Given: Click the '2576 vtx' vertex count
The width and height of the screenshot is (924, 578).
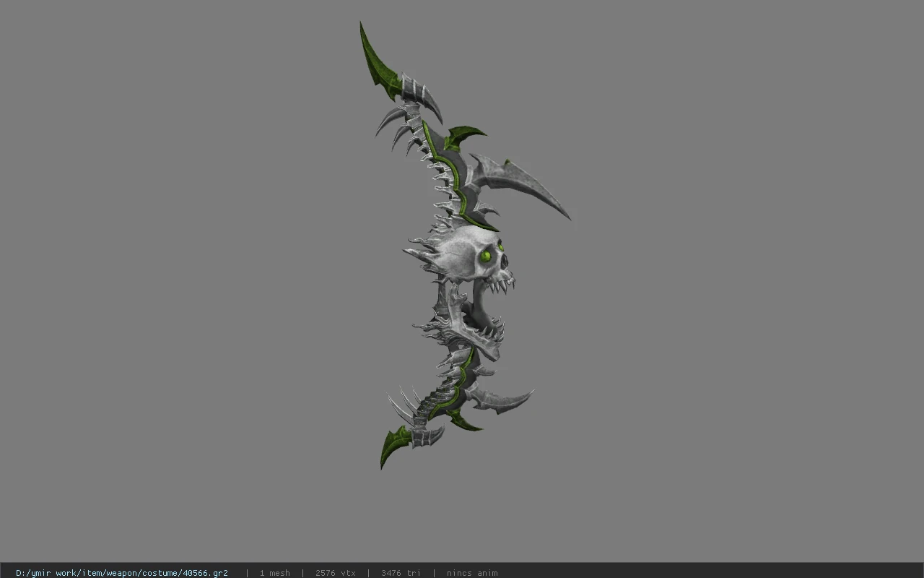Looking at the screenshot, I should pos(335,573).
